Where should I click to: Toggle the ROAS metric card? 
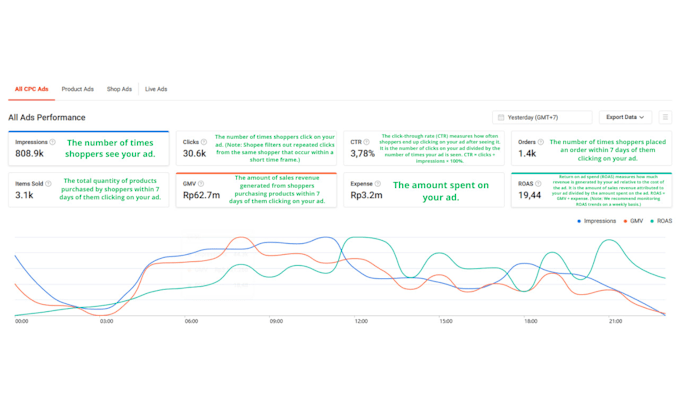pyautogui.click(x=592, y=190)
